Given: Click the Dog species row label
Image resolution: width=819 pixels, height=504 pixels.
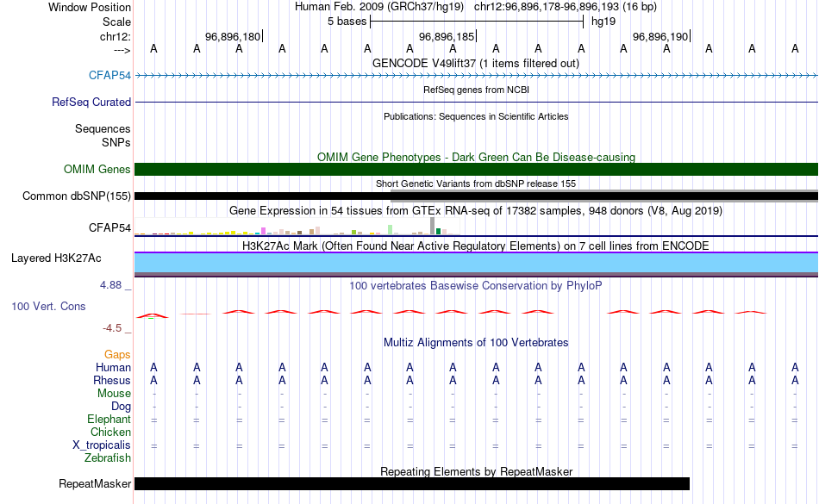Looking at the screenshot, I should [121, 406].
